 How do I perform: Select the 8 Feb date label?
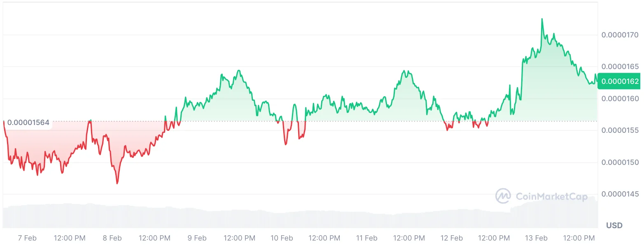112,238
